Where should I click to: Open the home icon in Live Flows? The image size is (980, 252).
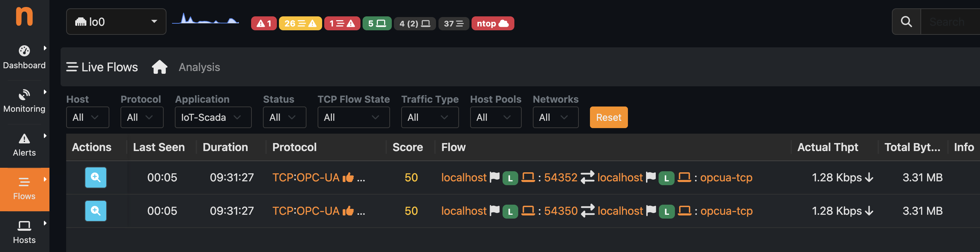pos(160,67)
